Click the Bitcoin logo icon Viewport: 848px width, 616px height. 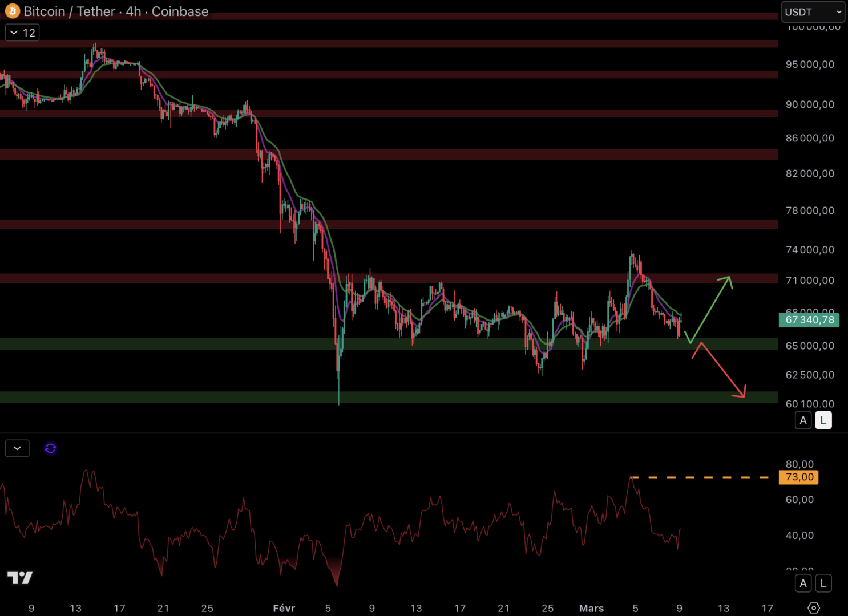tap(12, 11)
